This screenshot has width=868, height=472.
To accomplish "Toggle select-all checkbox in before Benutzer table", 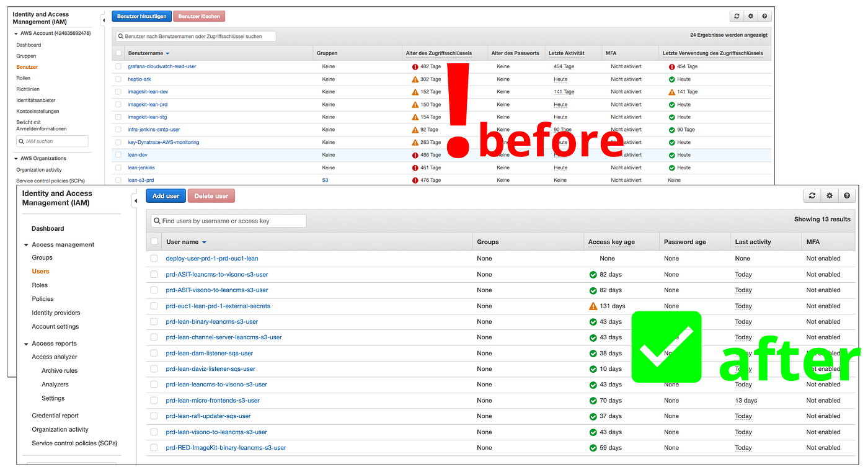I will coord(118,53).
